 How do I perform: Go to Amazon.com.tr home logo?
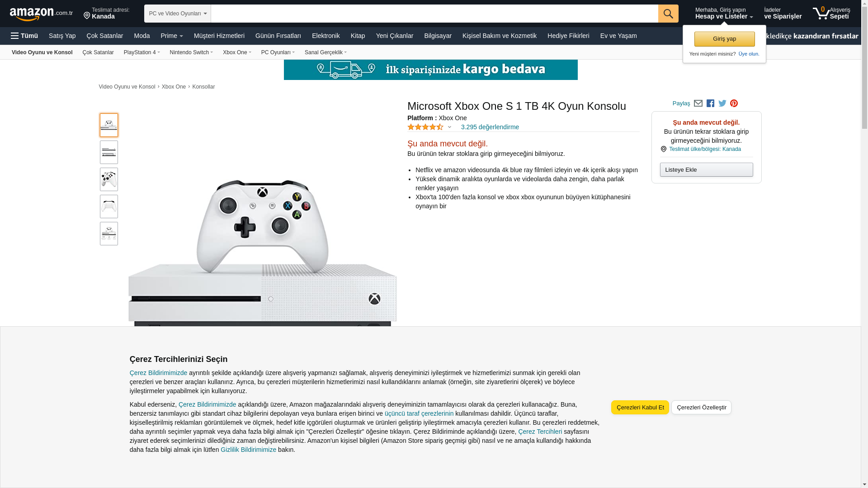click(x=41, y=14)
